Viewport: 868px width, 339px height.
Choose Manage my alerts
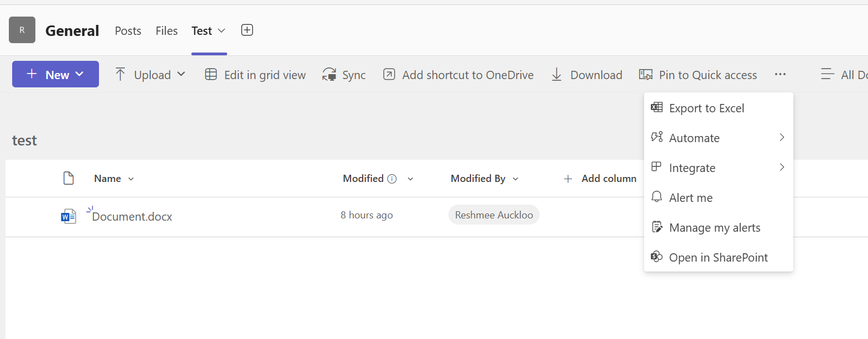click(x=719, y=228)
